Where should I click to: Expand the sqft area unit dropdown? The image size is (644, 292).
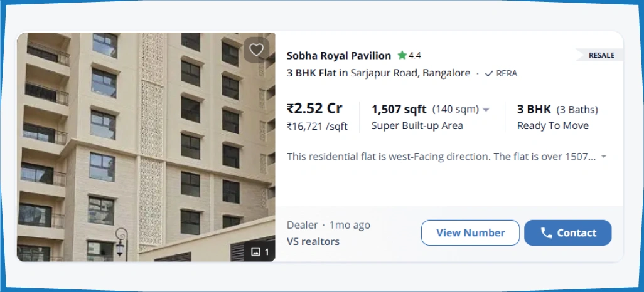coord(485,110)
